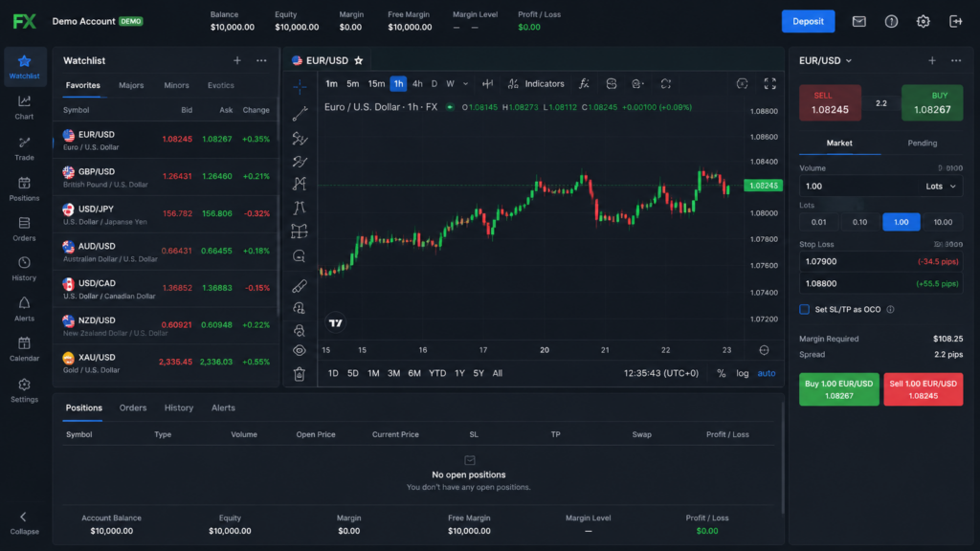Open the bottom Orders tab

[x=133, y=408]
